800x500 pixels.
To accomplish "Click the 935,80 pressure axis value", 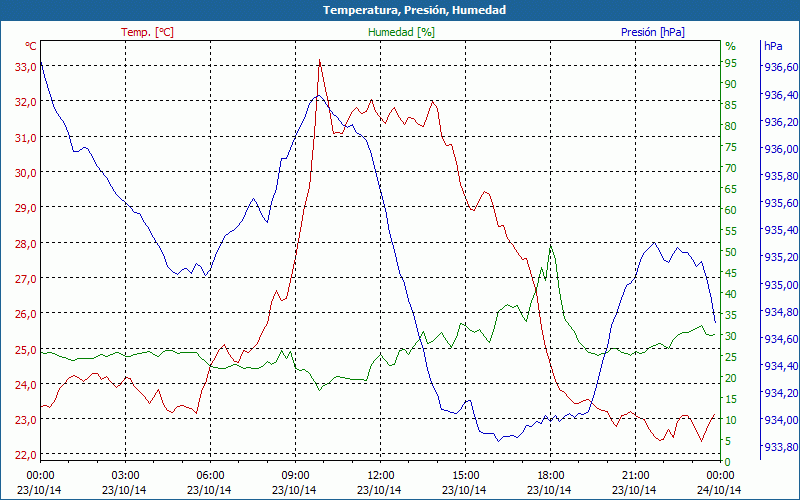I will tap(780, 176).
